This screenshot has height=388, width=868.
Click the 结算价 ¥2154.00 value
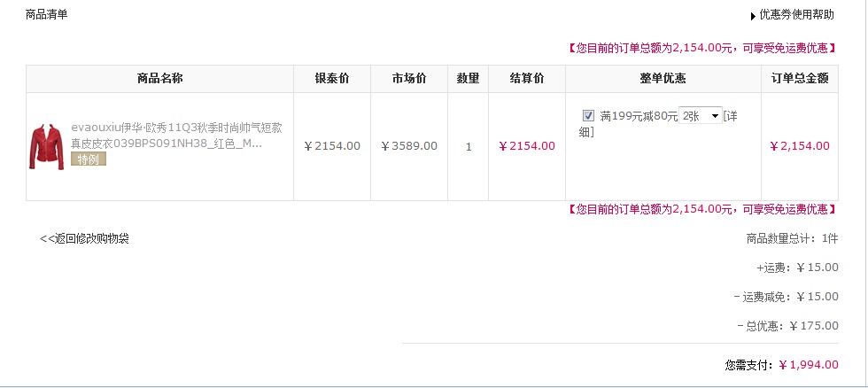[x=527, y=146]
